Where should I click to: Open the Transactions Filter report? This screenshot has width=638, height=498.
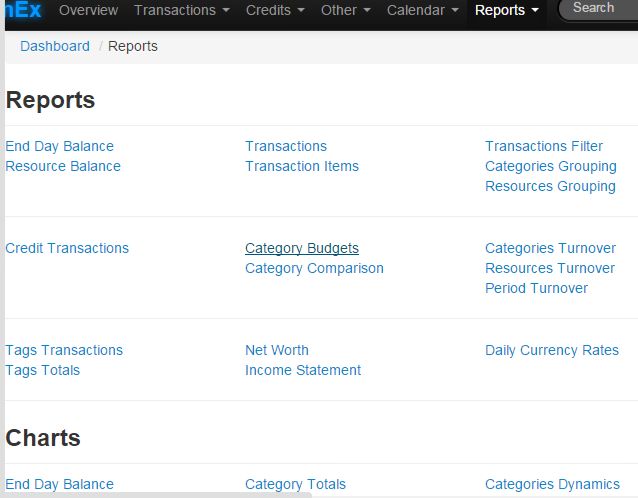(544, 146)
